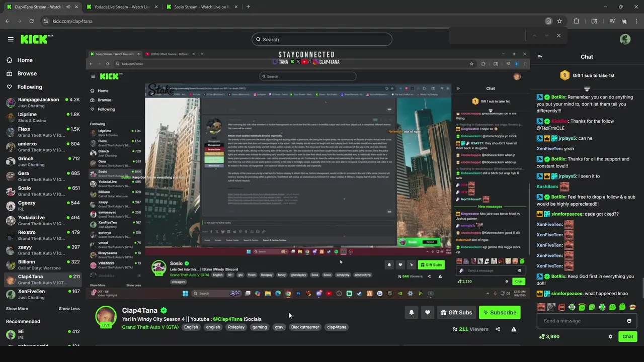Select Clap4Tana Stream browser tab
The image size is (644, 362).
[41, 7]
